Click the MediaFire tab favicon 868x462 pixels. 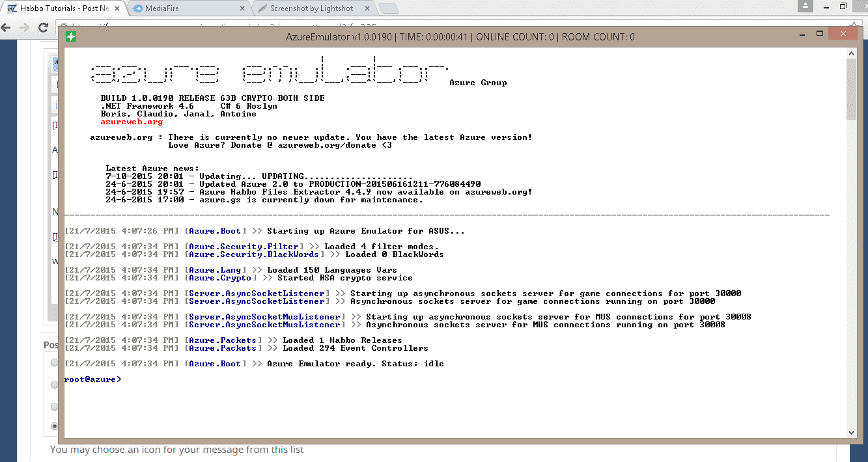[x=137, y=8]
